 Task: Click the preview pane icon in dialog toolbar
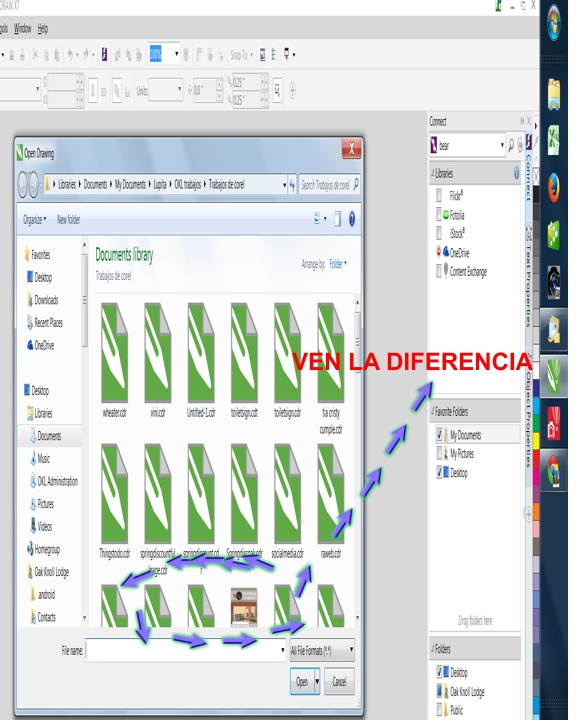[x=338, y=219]
